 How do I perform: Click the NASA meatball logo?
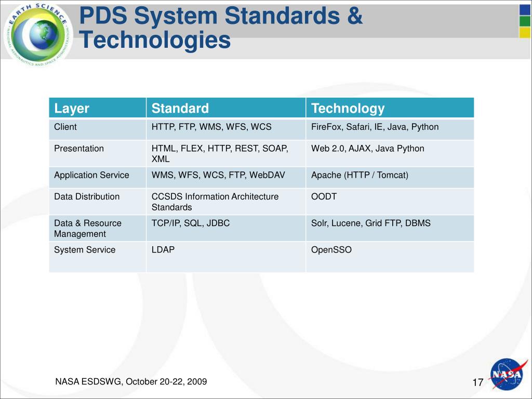pyautogui.click(x=507, y=374)
